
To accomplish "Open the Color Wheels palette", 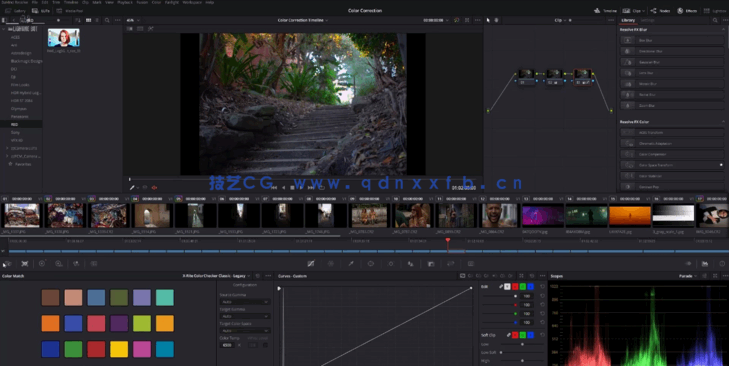I will coord(42,264).
